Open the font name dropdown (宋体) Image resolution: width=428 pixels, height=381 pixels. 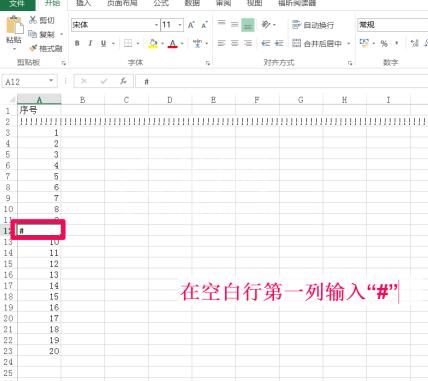point(156,25)
